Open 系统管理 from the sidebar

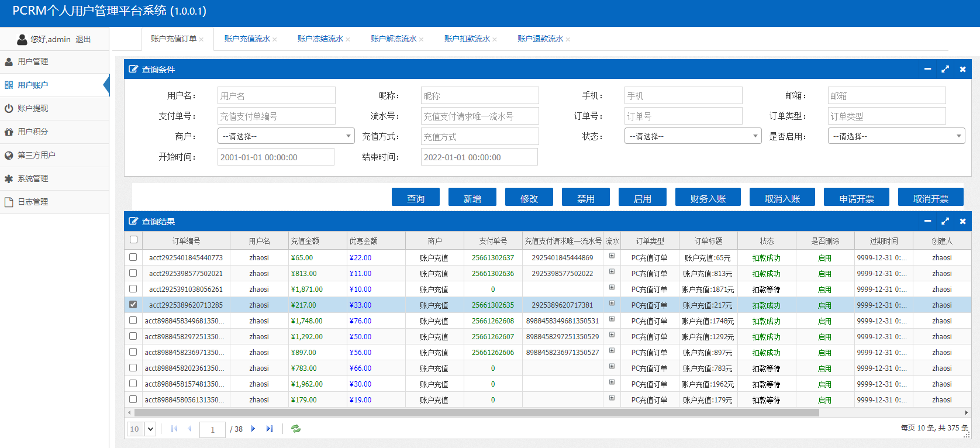click(33, 178)
